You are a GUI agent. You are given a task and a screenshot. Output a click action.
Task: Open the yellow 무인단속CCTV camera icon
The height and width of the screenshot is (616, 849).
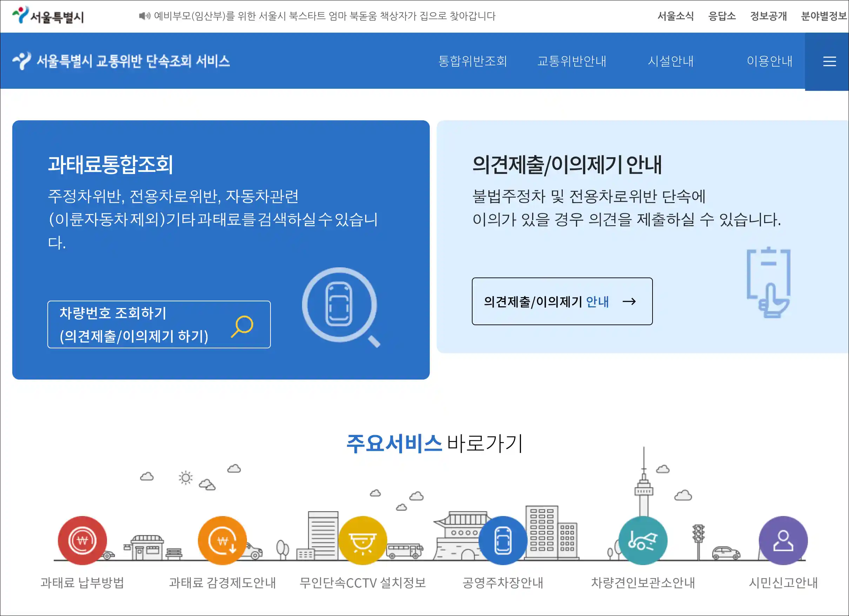363,541
